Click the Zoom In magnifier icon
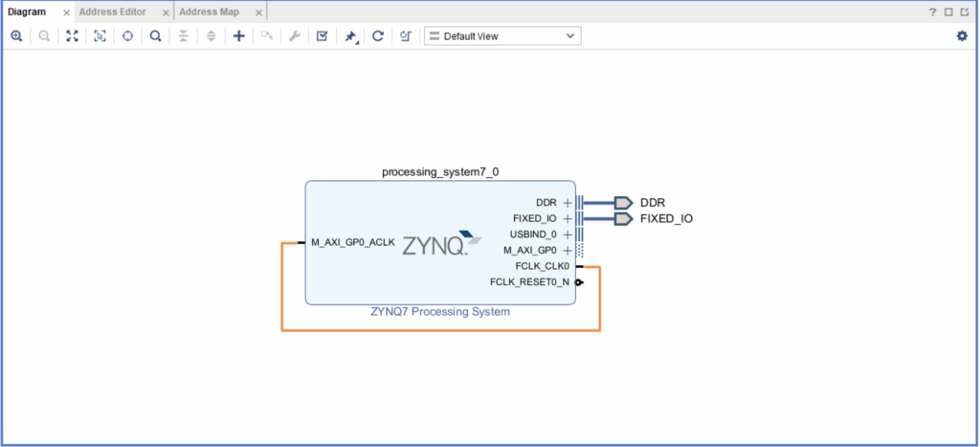The image size is (980, 447). [x=16, y=36]
